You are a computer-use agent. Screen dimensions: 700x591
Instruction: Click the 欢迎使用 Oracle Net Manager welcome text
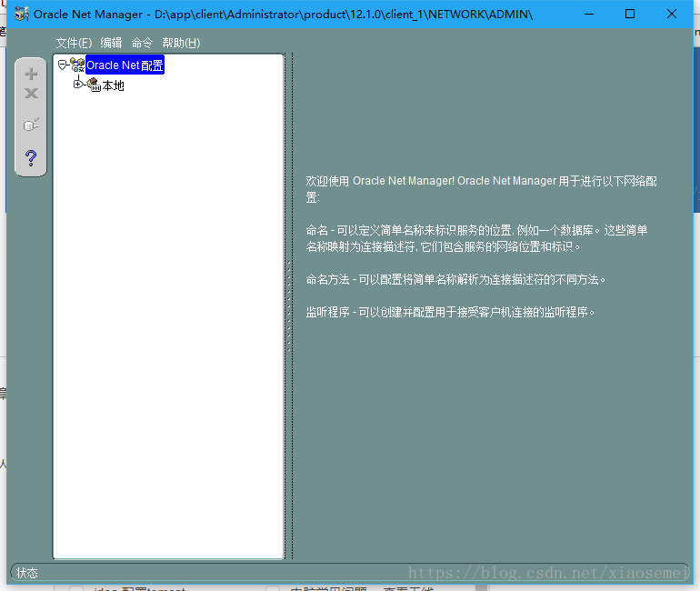(481, 189)
